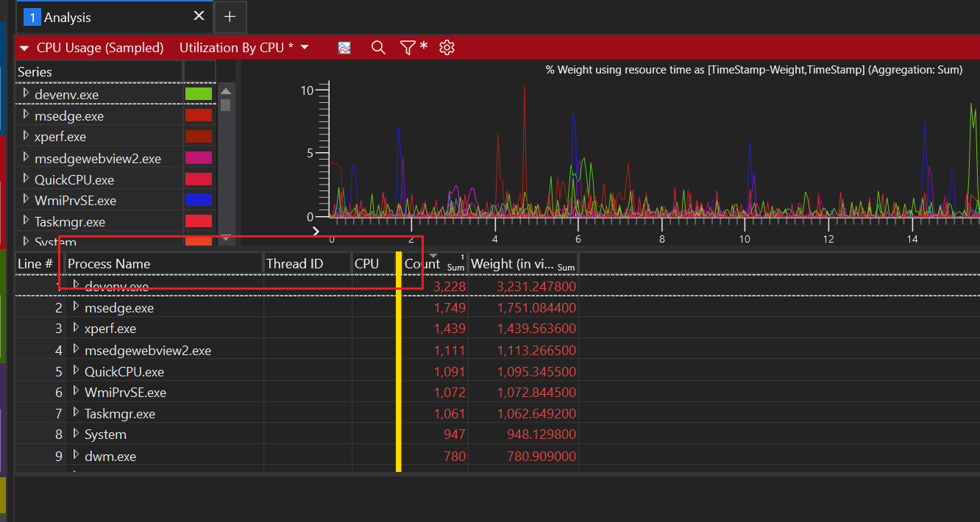Add a new analysis tab
Screen dimensions: 980x522
coord(230,17)
